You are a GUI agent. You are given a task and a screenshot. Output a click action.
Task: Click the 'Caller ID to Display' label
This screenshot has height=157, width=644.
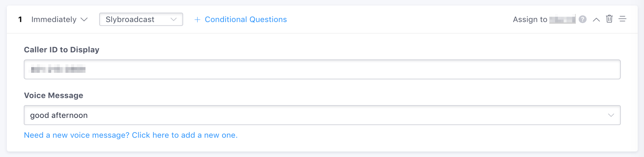(61, 50)
